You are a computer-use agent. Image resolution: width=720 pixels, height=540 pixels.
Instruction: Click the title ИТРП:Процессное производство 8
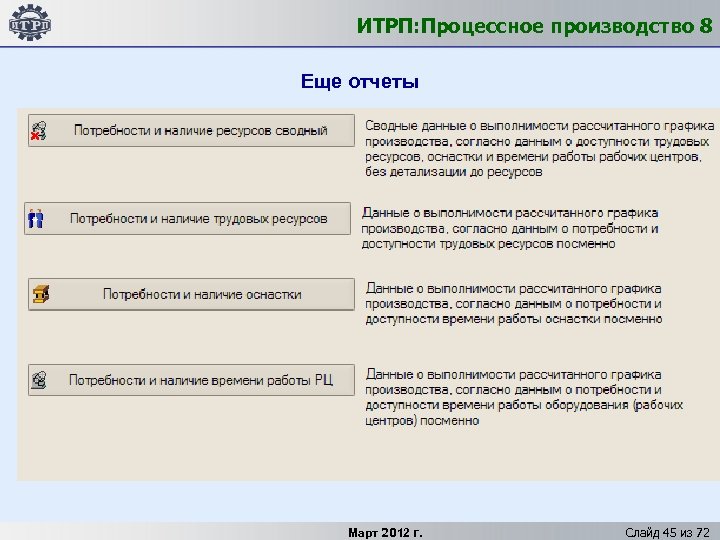pyautogui.click(x=535, y=26)
